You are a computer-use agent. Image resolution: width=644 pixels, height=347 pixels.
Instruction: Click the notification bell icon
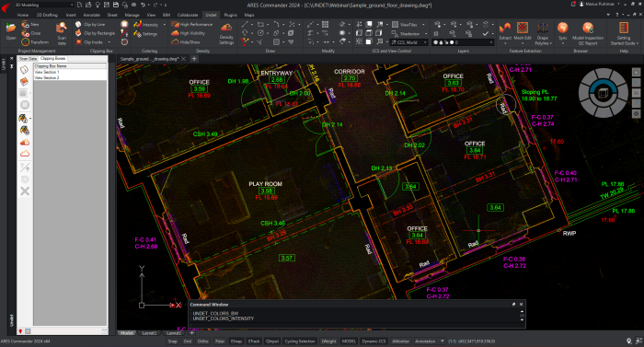click(x=573, y=4)
